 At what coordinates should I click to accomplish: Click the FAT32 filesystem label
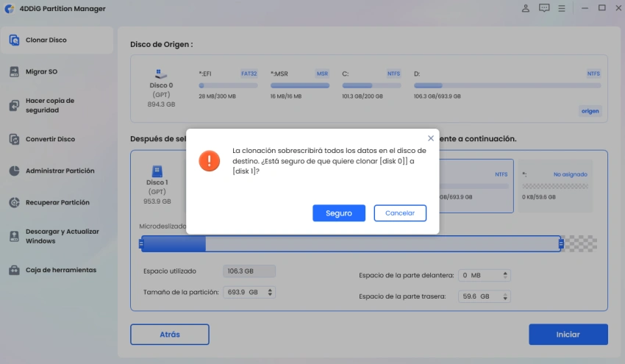(249, 74)
